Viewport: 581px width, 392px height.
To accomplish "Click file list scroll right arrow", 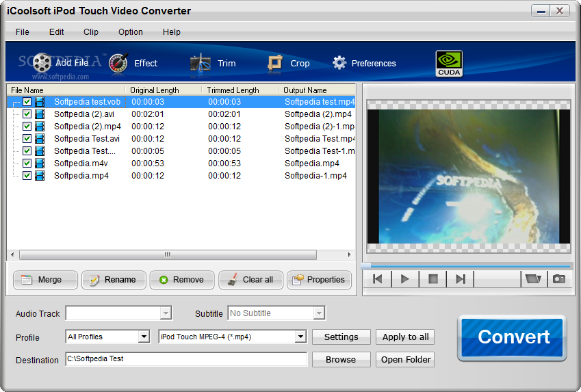I will tap(349, 254).
